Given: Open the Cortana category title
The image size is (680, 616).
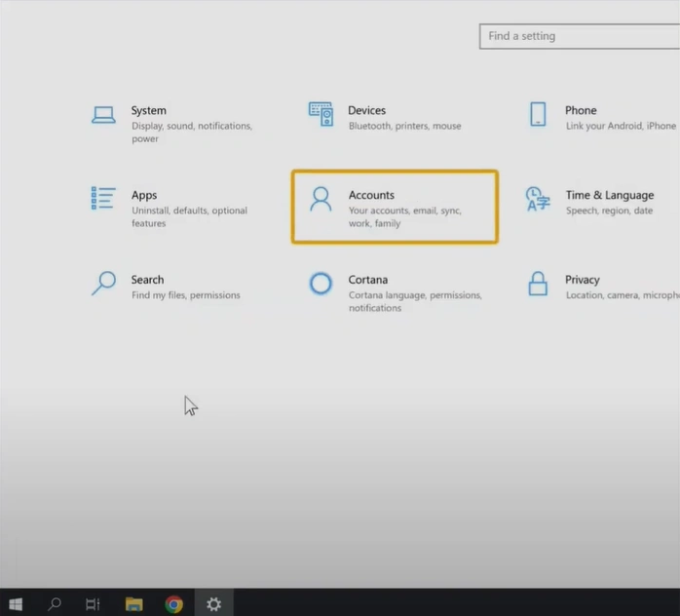Looking at the screenshot, I should 368,280.
